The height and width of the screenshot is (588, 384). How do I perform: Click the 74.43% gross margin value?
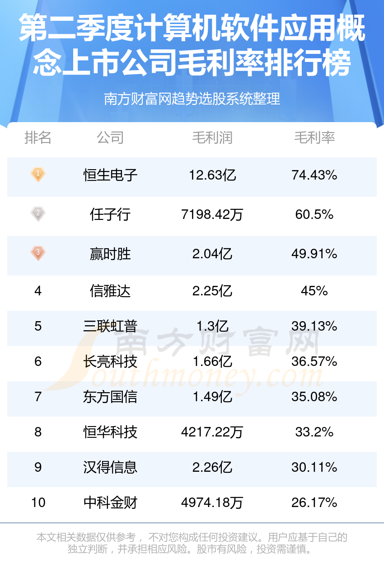tap(314, 175)
